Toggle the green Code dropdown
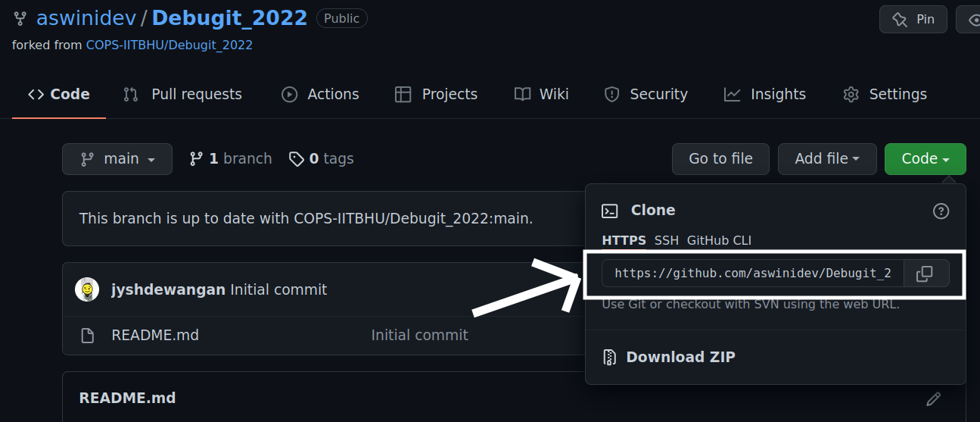 925,159
